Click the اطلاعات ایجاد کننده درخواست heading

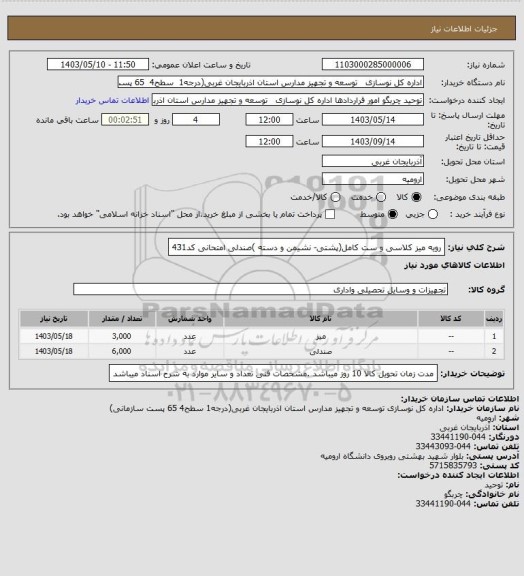pyautogui.click(x=458, y=475)
